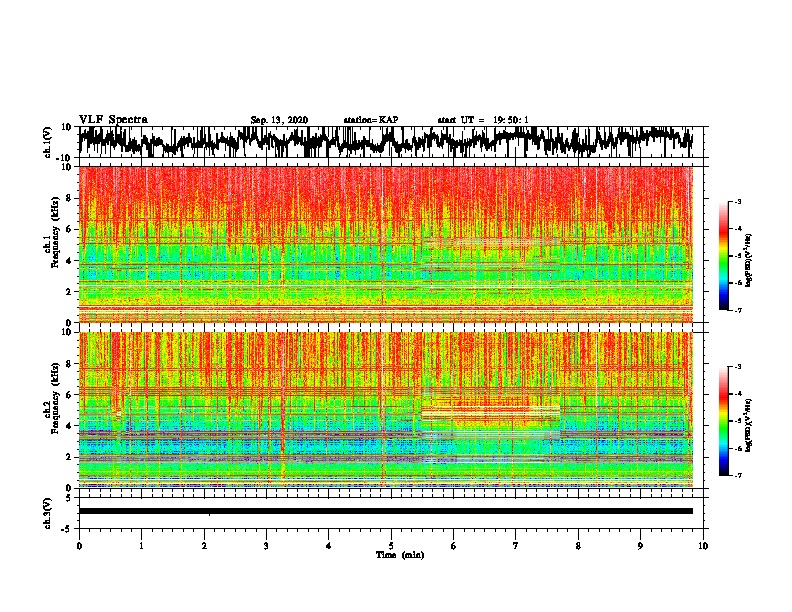Screen dimensions: 792x612
Task: Click time axis tick label "3"
Action: pos(266,546)
